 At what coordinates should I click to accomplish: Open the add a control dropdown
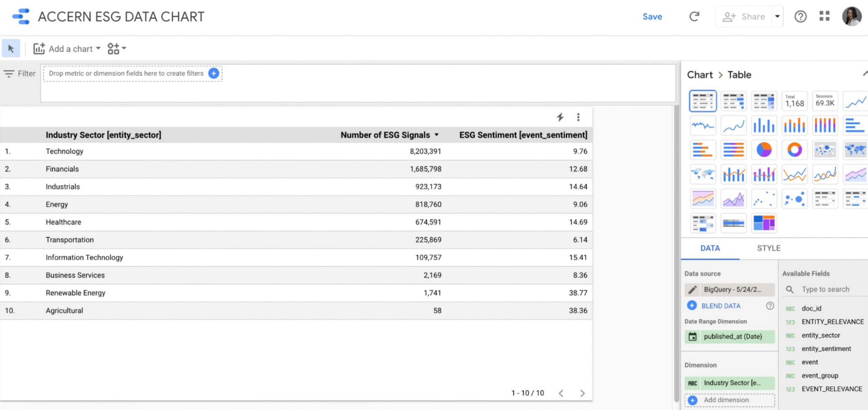(116, 48)
